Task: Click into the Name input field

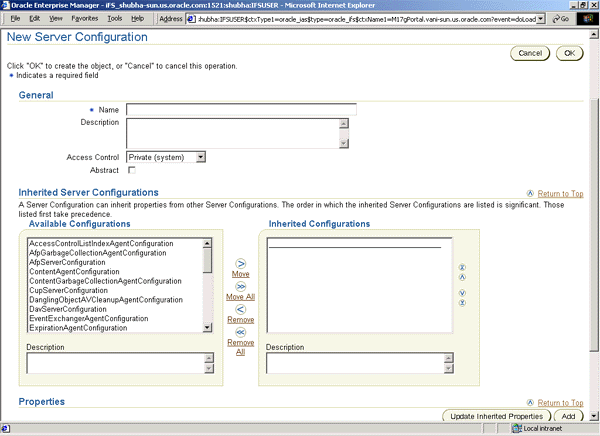Action: pyautogui.click(x=241, y=109)
